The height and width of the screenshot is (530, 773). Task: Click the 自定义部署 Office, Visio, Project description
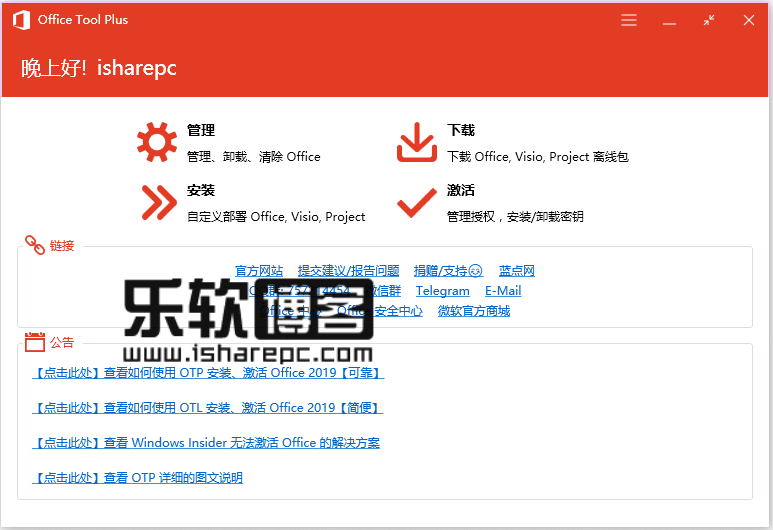click(x=276, y=217)
